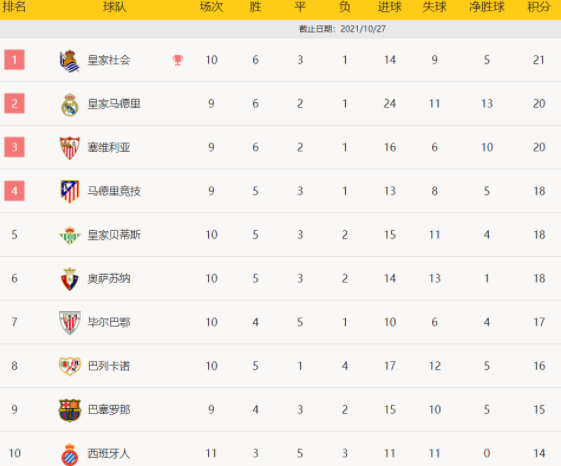Click the Rayo Vallecano club crest
This screenshot has width=561, height=466.
coord(69,366)
